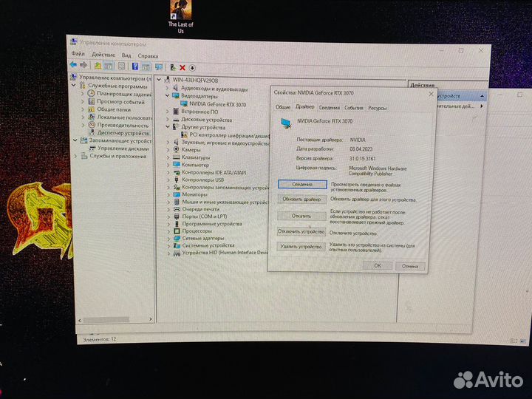Click the Отключить устройство button

[301, 232]
